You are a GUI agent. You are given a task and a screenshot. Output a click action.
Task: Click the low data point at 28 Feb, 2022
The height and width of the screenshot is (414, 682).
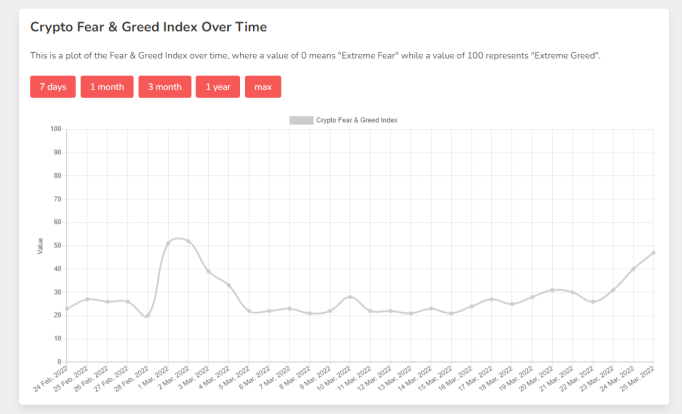(148, 316)
